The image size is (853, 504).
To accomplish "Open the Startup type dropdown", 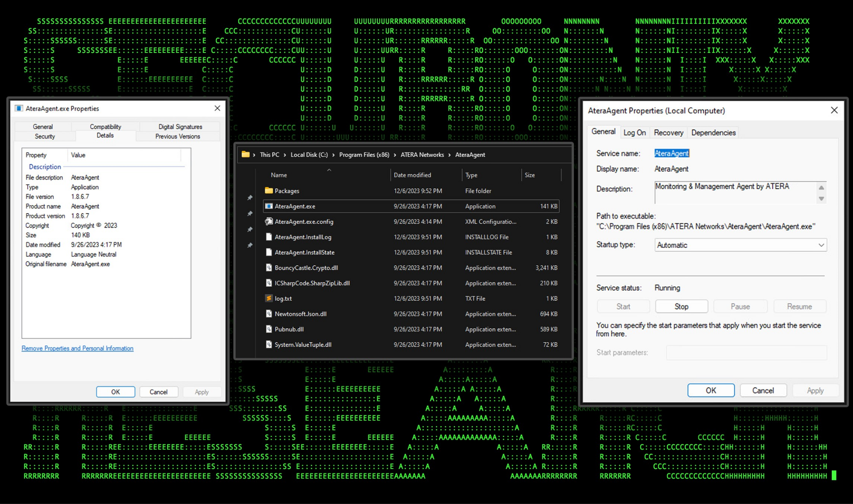I will [740, 245].
